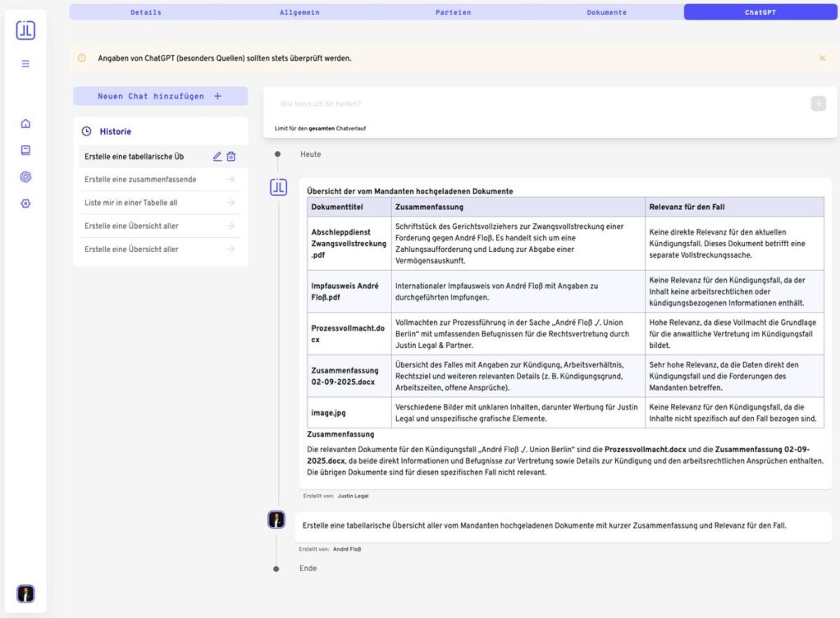Viewport: 840px width, 618px height.
Task: Dismiss the ChatGPT warning banner
Action: (x=822, y=58)
